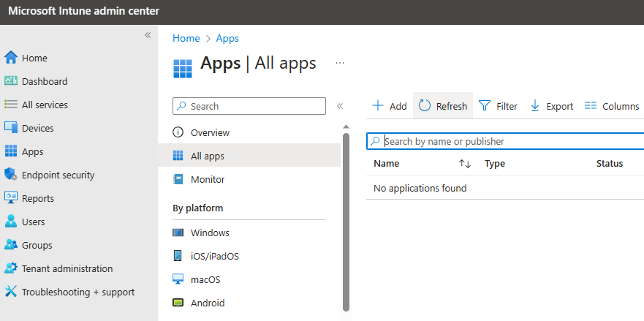The image size is (644, 321).
Task: Select the Tenant administration icon
Action: (x=10, y=268)
